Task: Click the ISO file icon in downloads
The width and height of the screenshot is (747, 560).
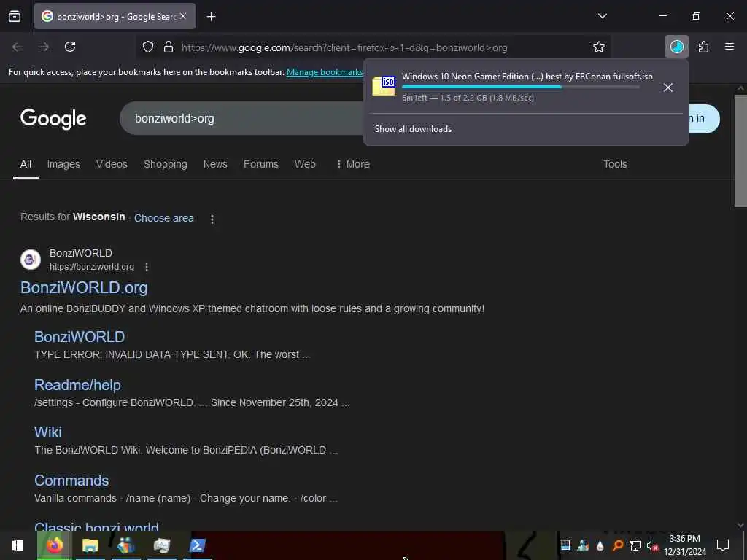Action: (384, 86)
